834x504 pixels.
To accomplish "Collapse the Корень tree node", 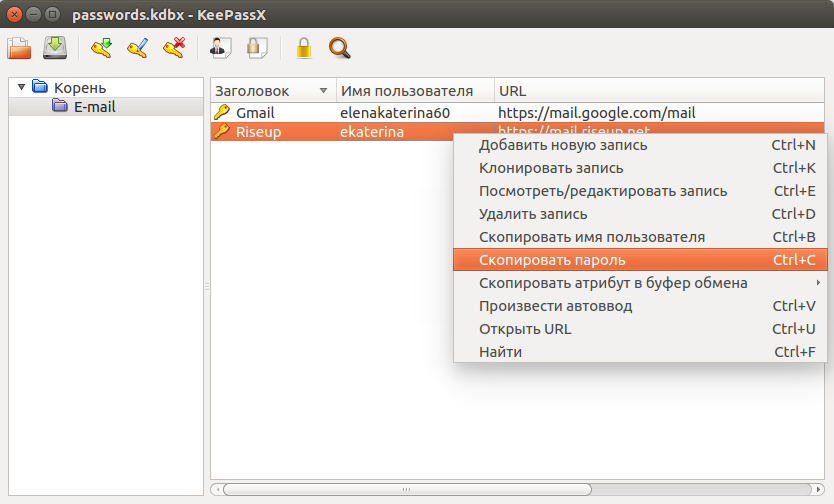I will click(x=21, y=87).
